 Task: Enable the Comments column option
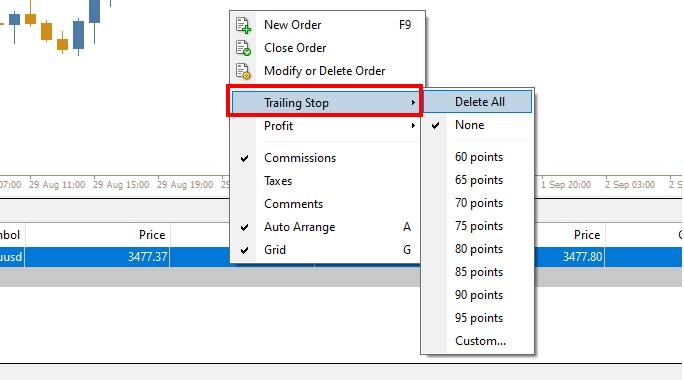pyautogui.click(x=325, y=204)
